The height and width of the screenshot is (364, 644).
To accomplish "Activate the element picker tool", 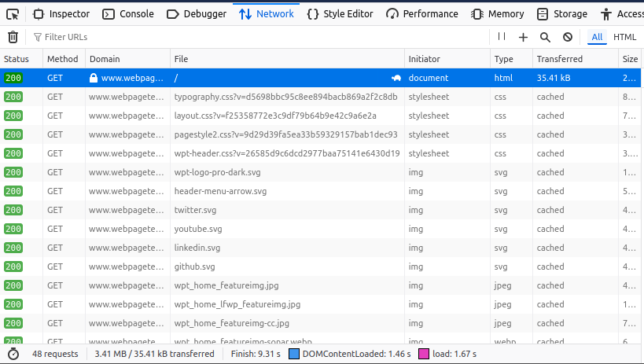I will point(13,14).
